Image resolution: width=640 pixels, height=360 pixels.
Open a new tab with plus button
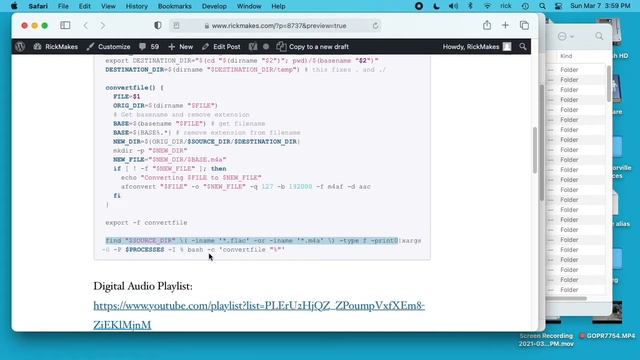tap(505, 25)
